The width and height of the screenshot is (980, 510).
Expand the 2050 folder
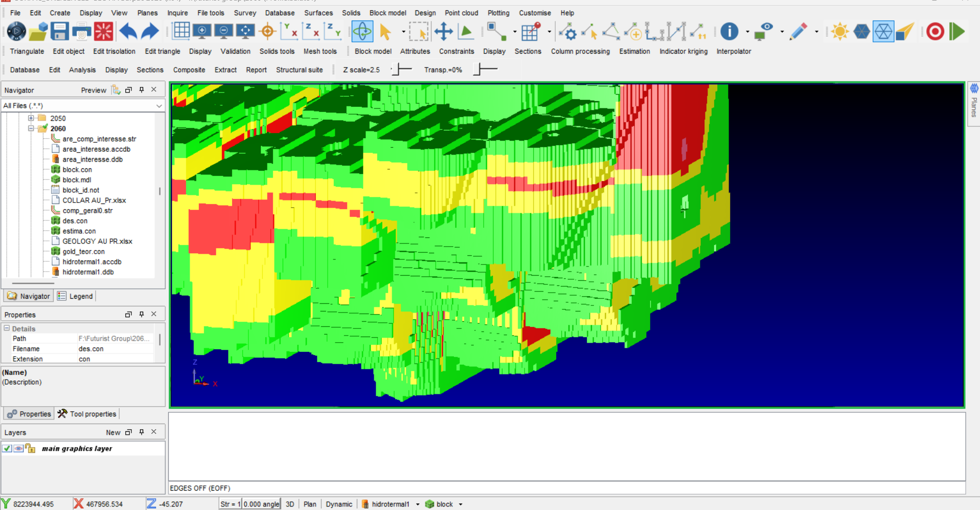pyautogui.click(x=31, y=118)
